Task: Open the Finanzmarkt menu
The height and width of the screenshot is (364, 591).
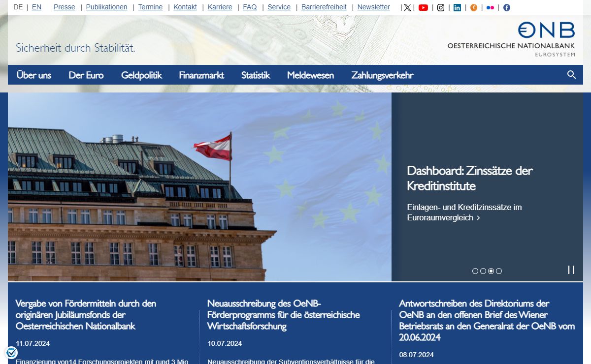Action: [201, 75]
